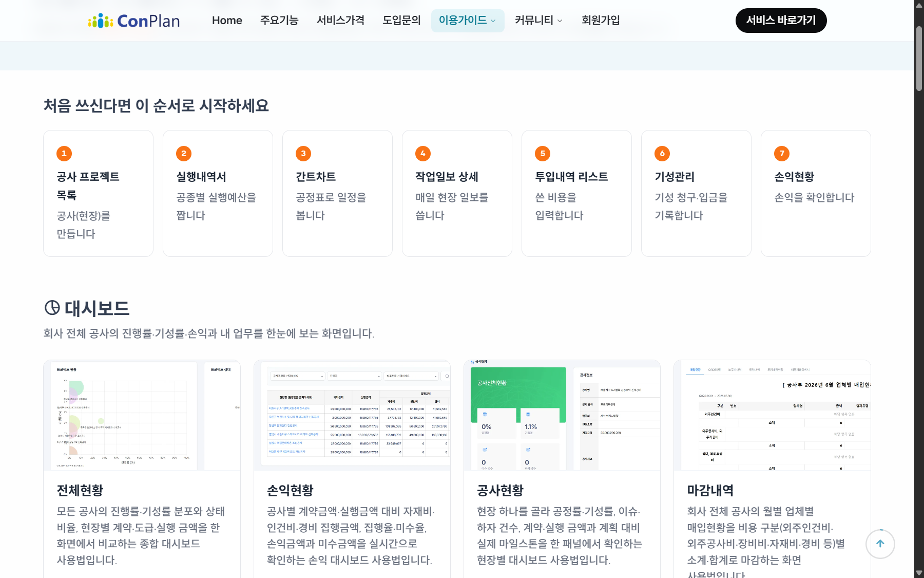Click the dashboard pie chart icon
Screen dimensions: 924x578
(52, 308)
